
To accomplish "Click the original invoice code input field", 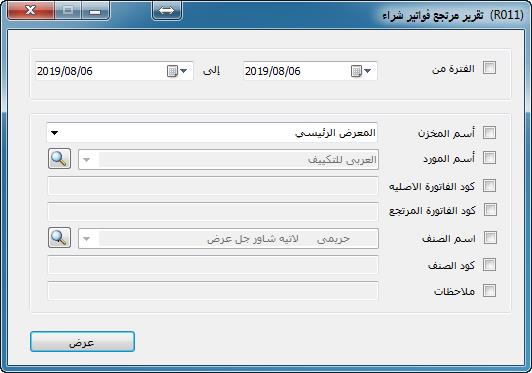I will click(213, 186).
